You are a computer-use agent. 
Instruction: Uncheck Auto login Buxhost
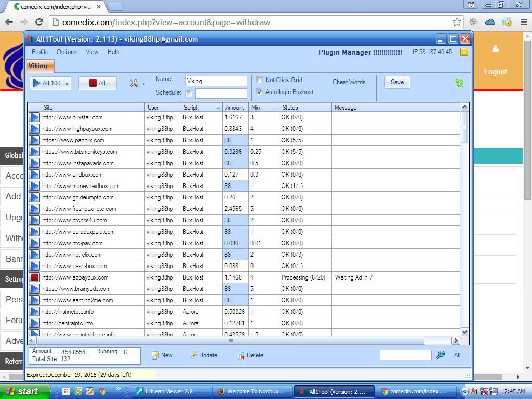pyautogui.click(x=260, y=92)
